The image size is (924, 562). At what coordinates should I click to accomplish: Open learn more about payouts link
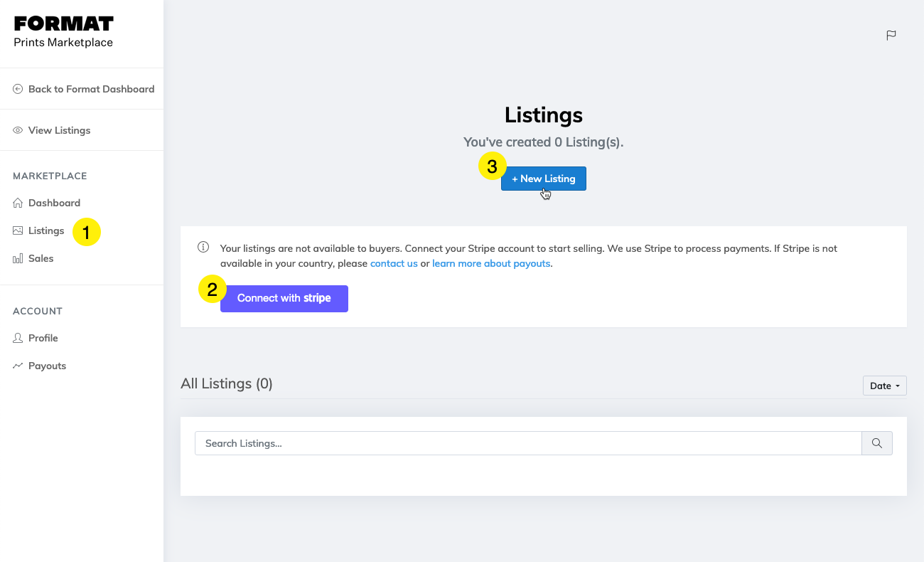point(491,263)
